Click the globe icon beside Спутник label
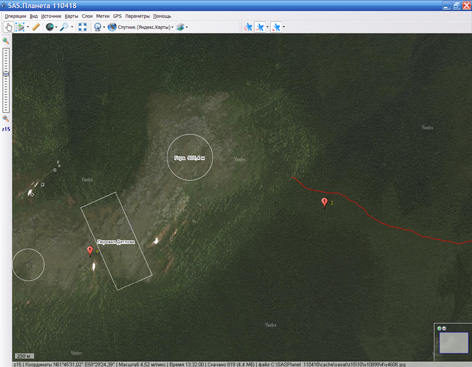472x367 pixels. click(112, 27)
